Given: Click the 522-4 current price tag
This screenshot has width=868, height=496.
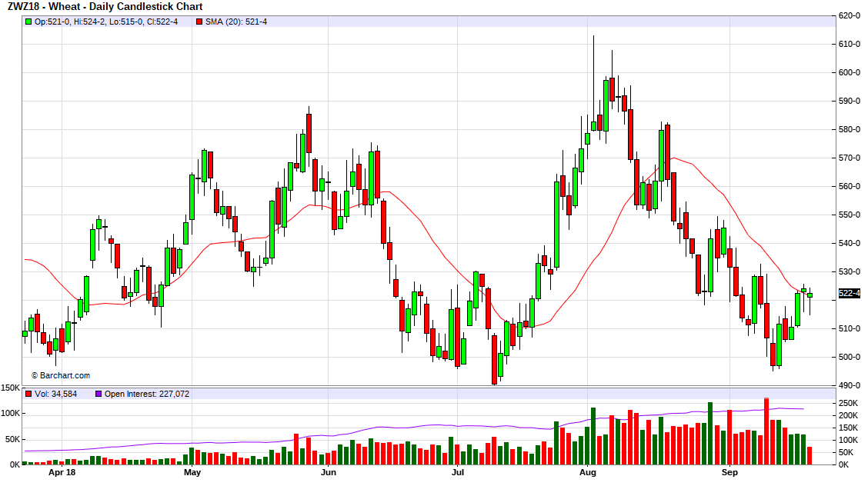Looking at the screenshot, I should (849, 293).
